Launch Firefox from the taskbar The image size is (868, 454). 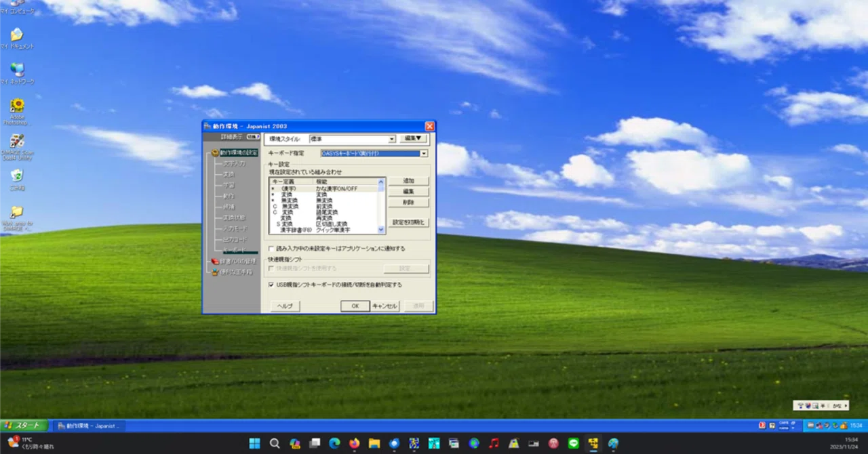(x=354, y=443)
